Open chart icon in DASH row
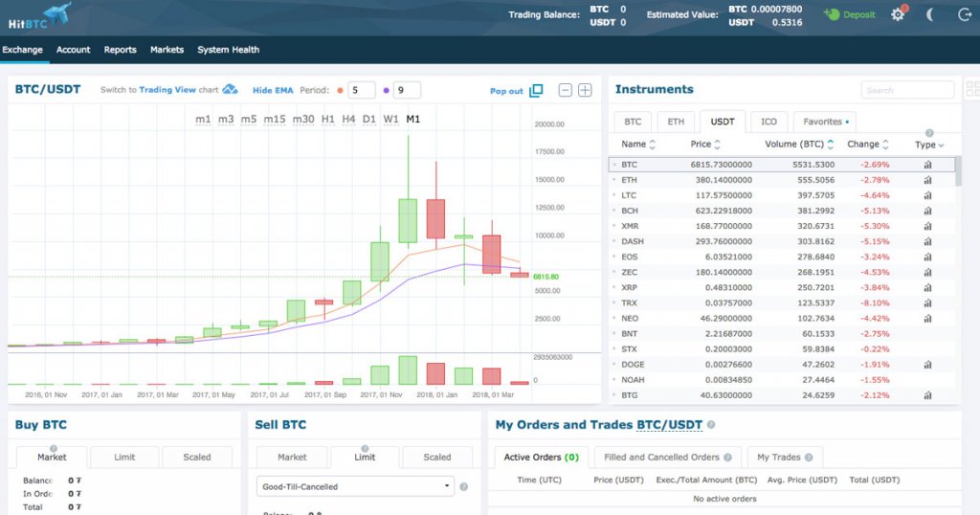This screenshot has width=980, height=515. [x=927, y=242]
